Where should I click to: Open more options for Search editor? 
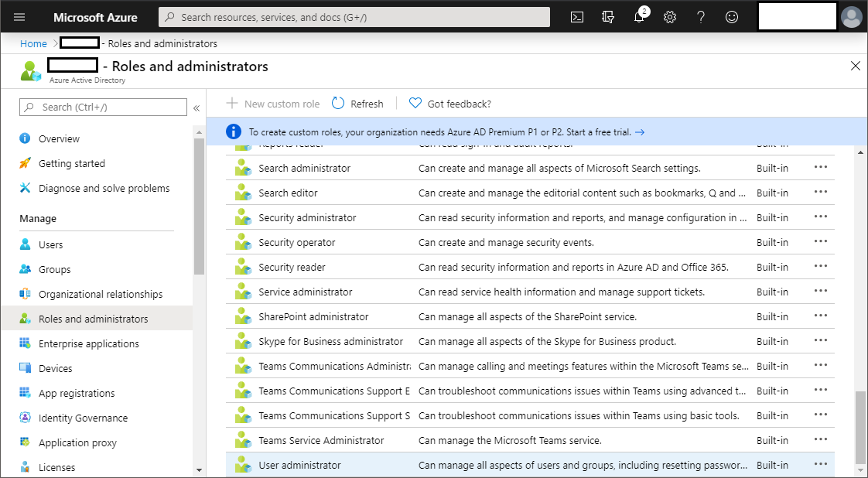click(x=820, y=192)
